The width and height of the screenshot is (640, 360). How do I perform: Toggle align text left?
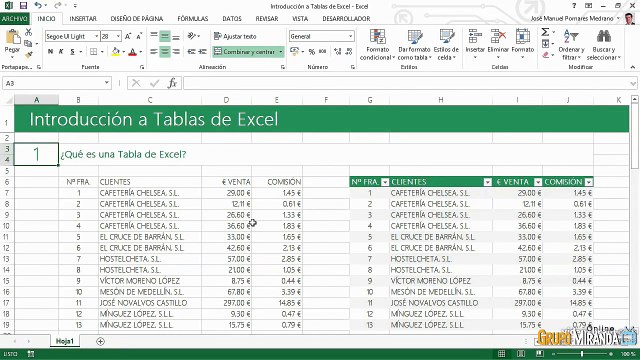coord(154,51)
